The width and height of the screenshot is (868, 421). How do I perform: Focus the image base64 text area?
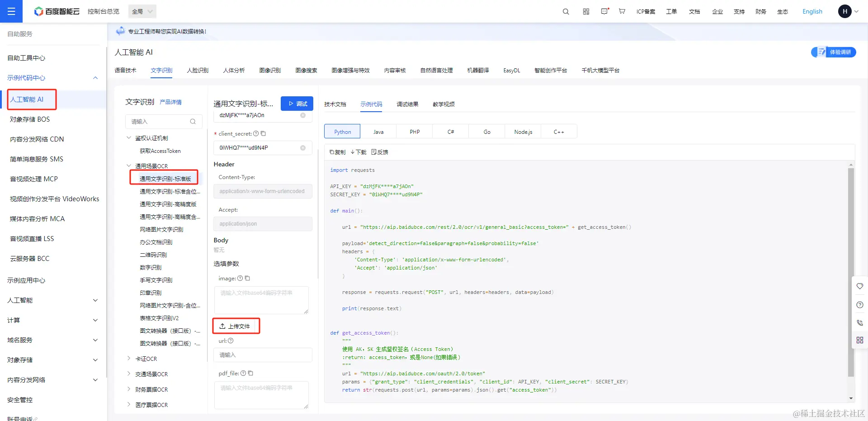click(x=261, y=300)
